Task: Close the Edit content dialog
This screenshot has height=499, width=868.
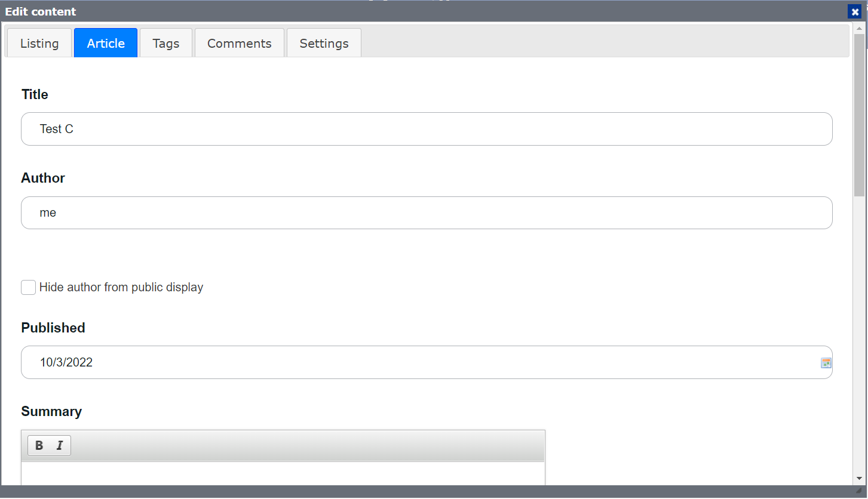Action: click(x=855, y=12)
